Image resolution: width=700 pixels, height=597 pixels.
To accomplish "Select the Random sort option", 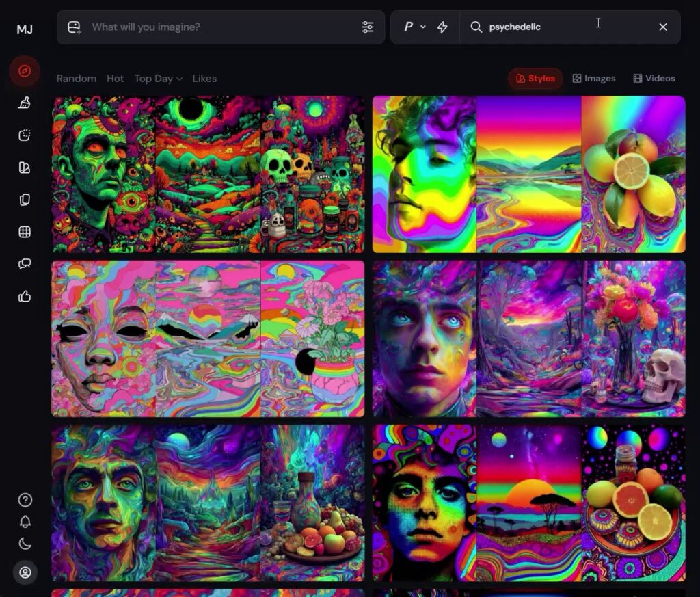I will point(77,79).
